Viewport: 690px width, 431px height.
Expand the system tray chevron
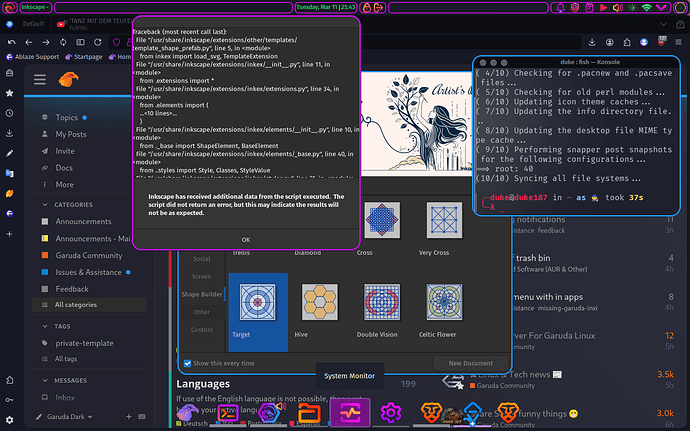coord(661,7)
